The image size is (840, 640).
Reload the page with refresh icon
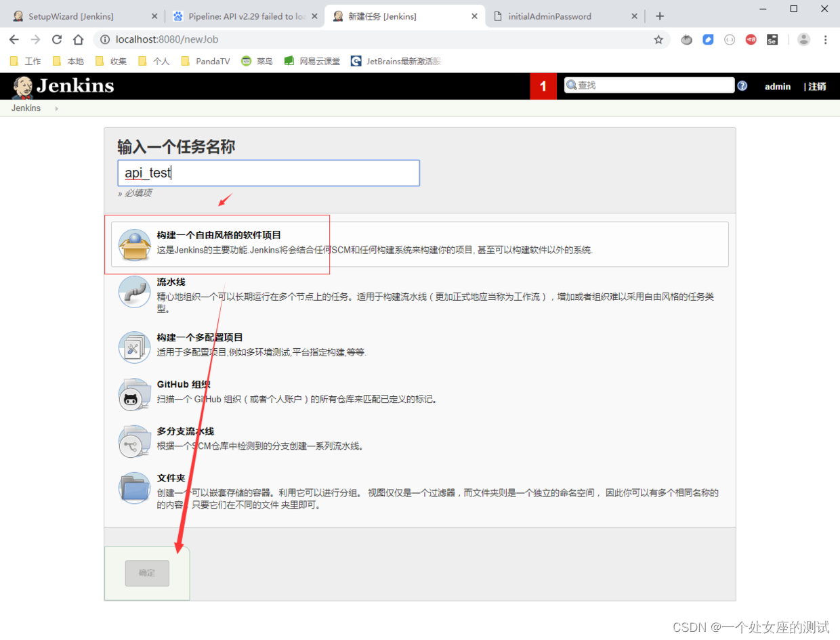(x=57, y=39)
